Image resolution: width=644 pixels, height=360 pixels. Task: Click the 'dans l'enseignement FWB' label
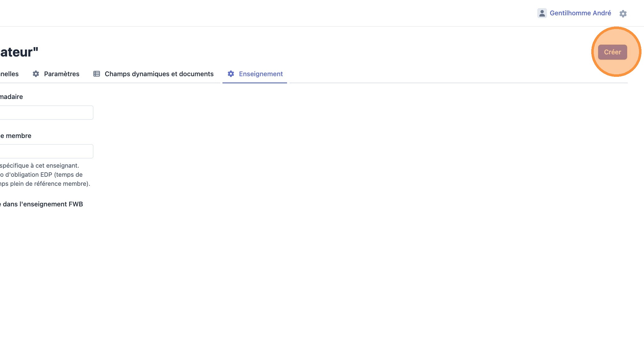[x=42, y=204]
